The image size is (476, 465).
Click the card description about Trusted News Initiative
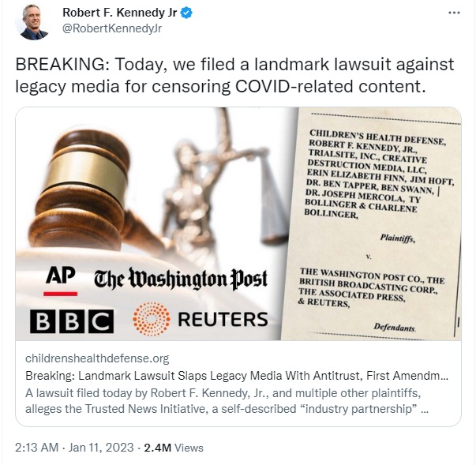[x=227, y=400]
